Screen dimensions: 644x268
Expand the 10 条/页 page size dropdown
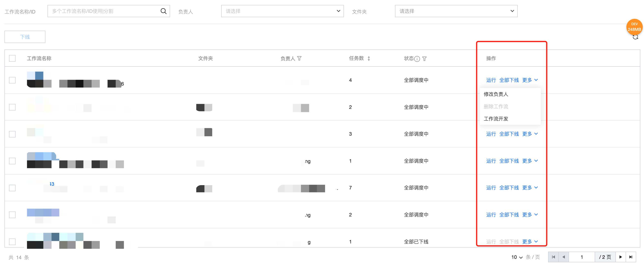point(517,257)
